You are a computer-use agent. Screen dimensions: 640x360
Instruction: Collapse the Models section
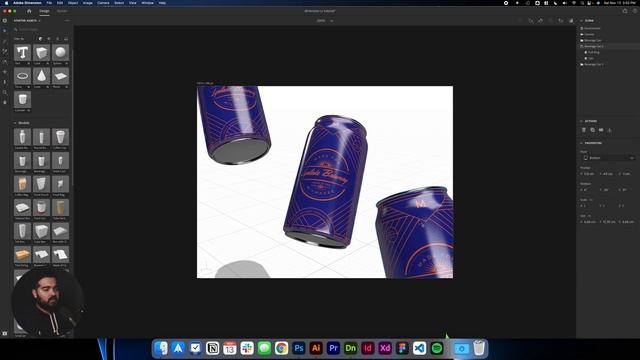[x=15, y=123]
